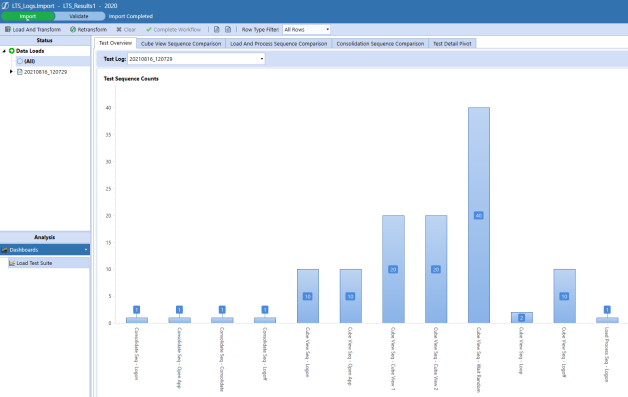Select the (All) data loads item

tap(29, 61)
